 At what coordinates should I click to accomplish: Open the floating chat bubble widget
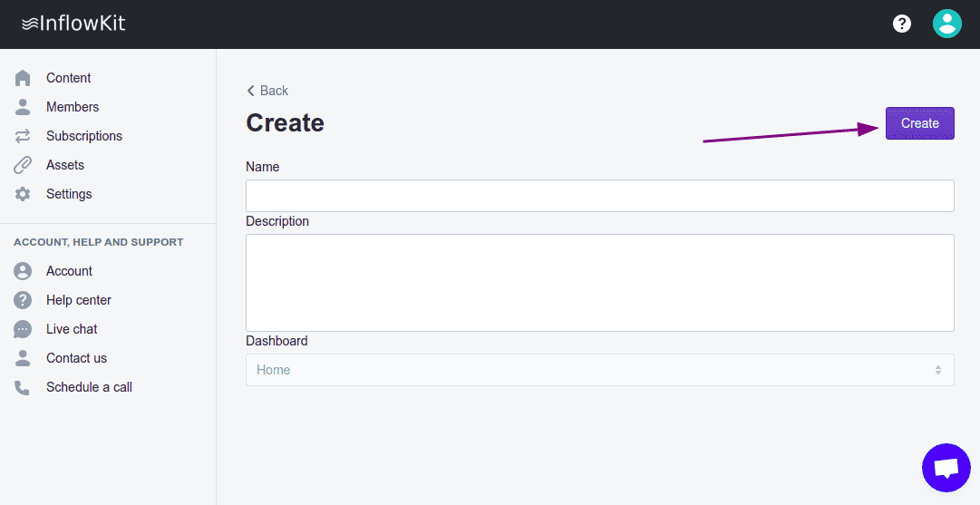(946, 468)
